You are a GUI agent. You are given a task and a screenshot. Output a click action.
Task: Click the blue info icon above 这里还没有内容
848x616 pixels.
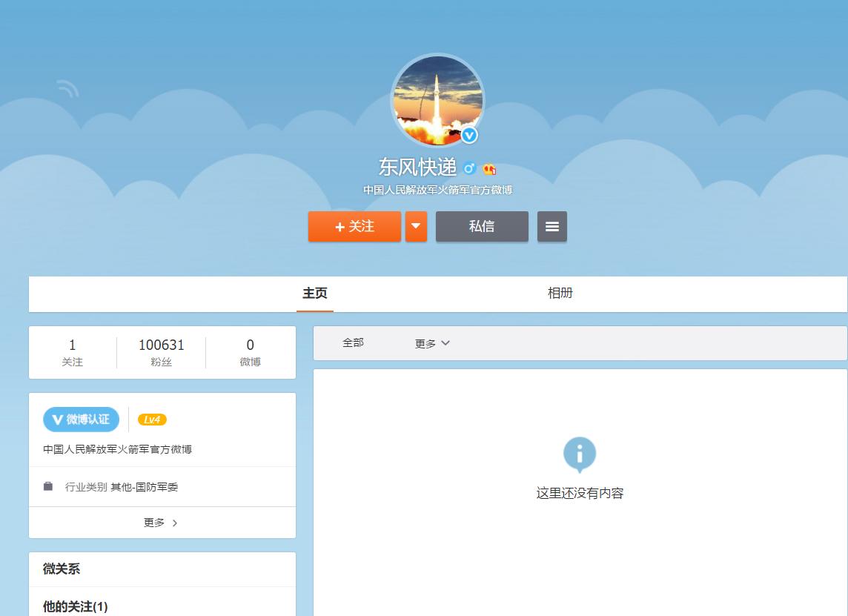pos(579,454)
